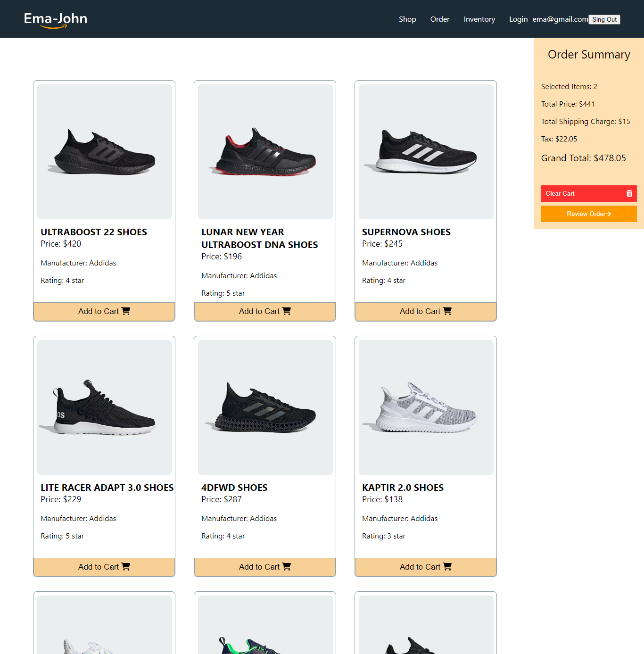
Task: Click Manufacturer: Addidas on 4DFWD card
Action: 239,519
